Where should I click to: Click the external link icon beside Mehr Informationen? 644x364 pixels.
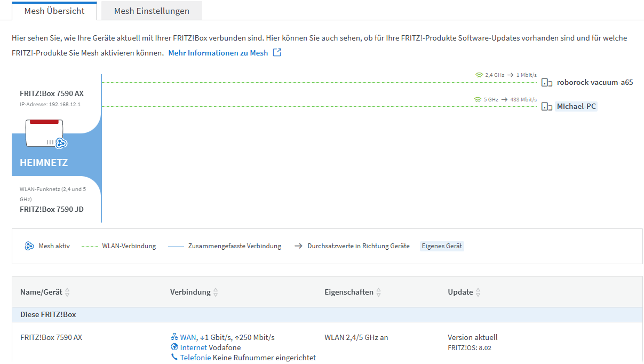277,52
